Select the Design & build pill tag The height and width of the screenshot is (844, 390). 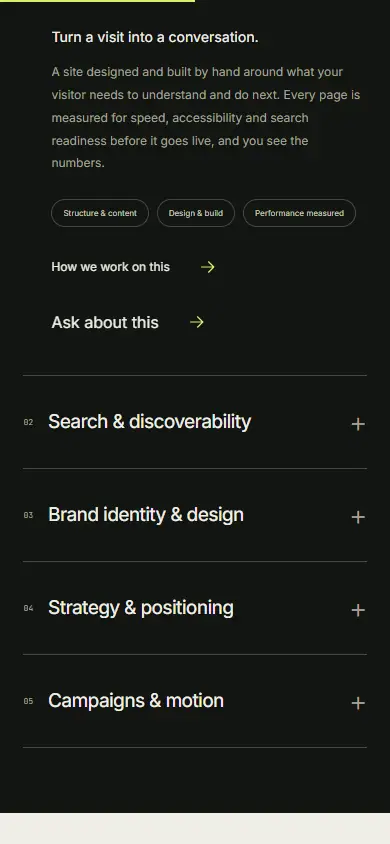(x=196, y=213)
